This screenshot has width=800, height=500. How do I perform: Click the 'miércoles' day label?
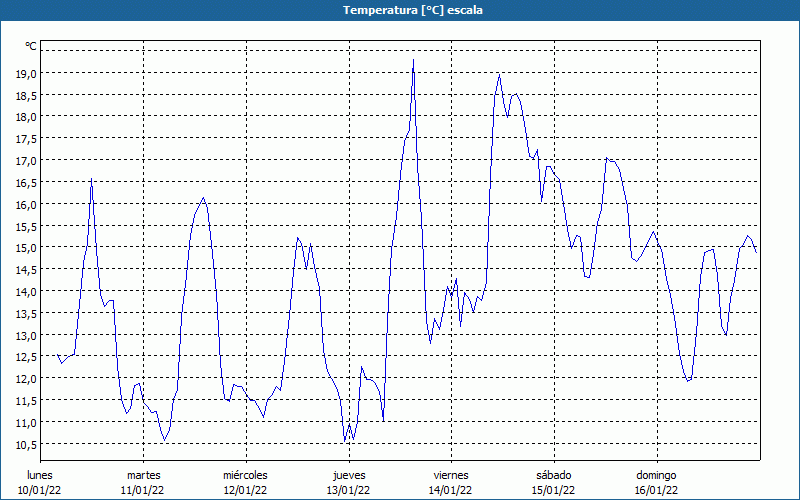(x=245, y=475)
